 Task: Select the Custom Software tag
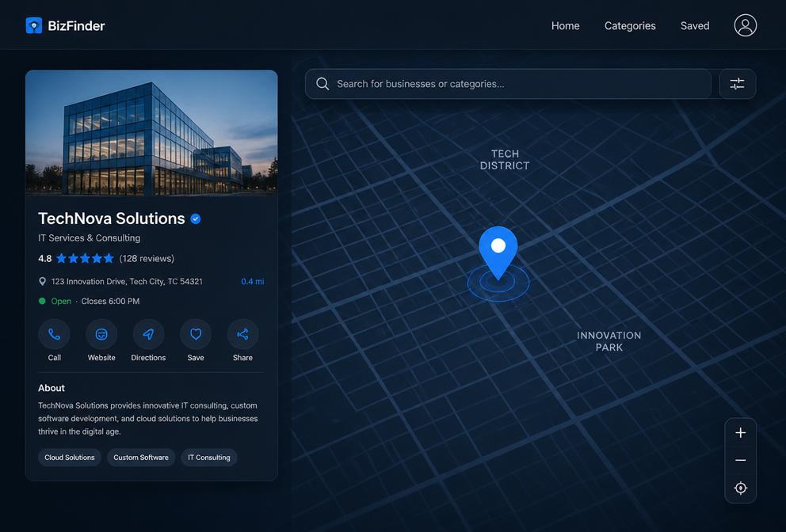[x=141, y=458]
